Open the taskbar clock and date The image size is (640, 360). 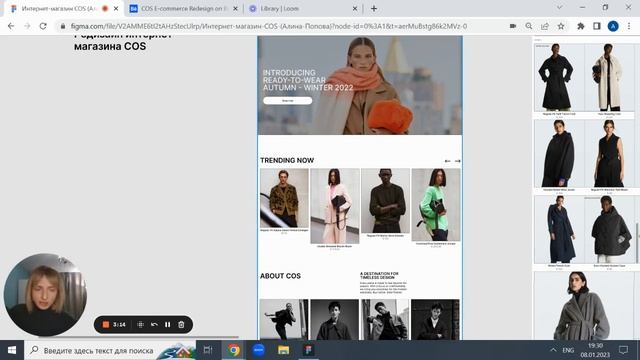click(595, 350)
